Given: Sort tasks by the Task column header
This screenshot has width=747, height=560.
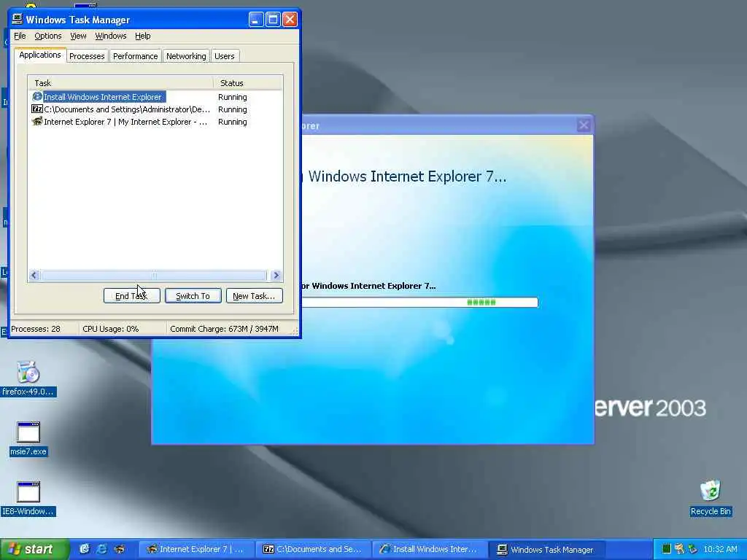Looking at the screenshot, I should pyautogui.click(x=120, y=83).
